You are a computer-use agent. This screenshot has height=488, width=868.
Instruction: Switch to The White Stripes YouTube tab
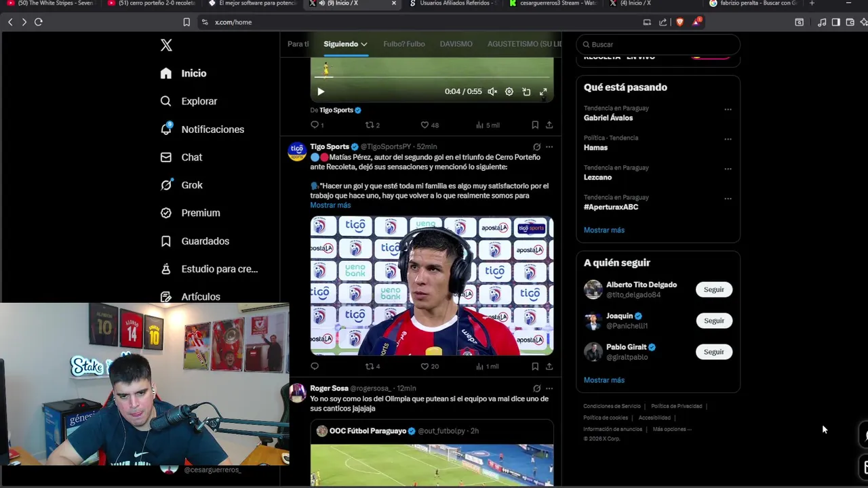pos(51,3)
